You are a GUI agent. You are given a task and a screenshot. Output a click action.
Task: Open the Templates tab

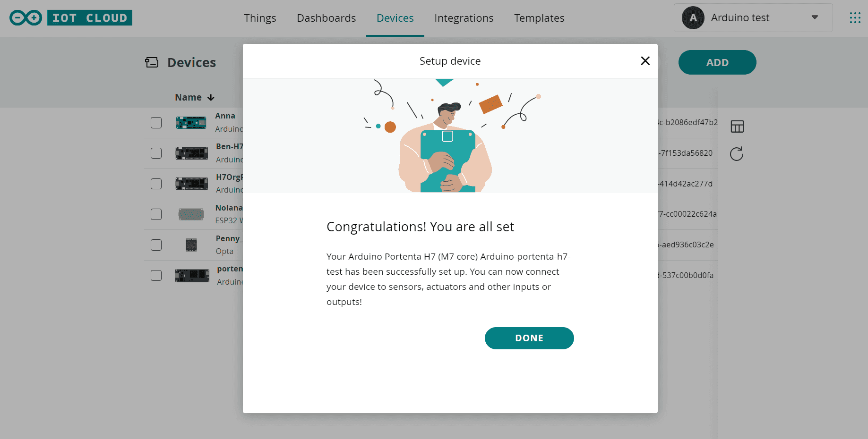539,18
